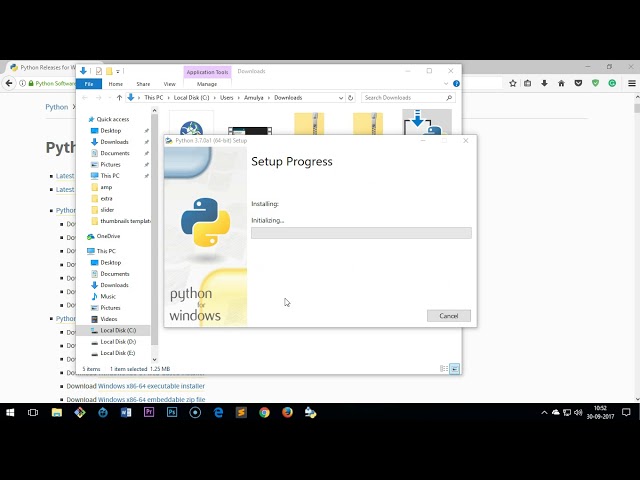Open Windows x86-64 executable installer link

151,386
